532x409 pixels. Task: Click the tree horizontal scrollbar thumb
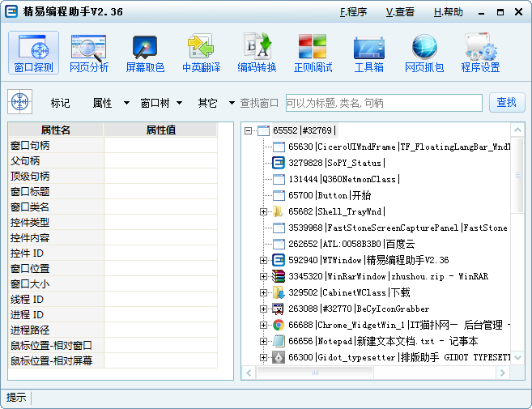(x=315, y=373)
